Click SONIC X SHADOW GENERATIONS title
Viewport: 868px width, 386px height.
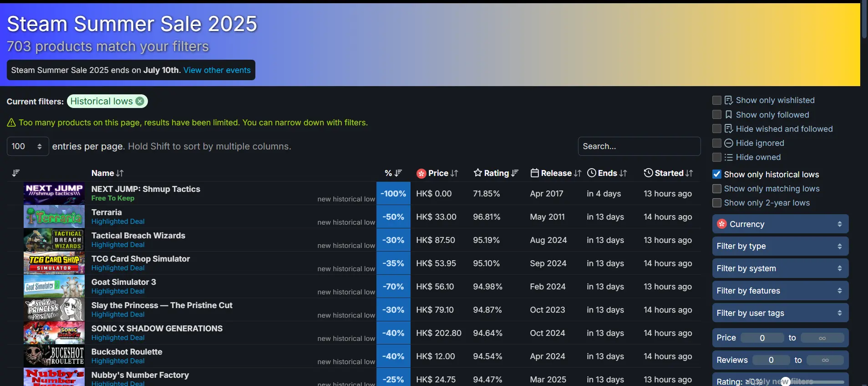coord(157,328)
